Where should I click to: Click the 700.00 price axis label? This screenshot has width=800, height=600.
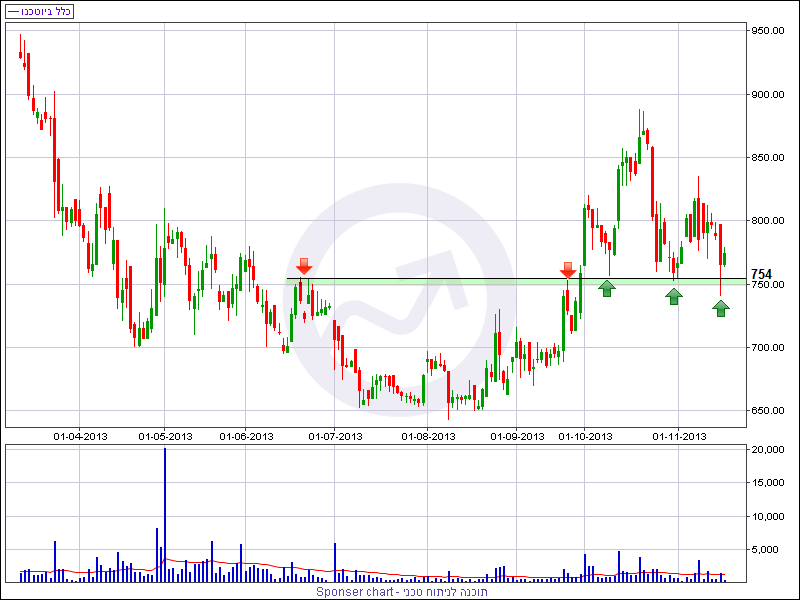[767, 347]
